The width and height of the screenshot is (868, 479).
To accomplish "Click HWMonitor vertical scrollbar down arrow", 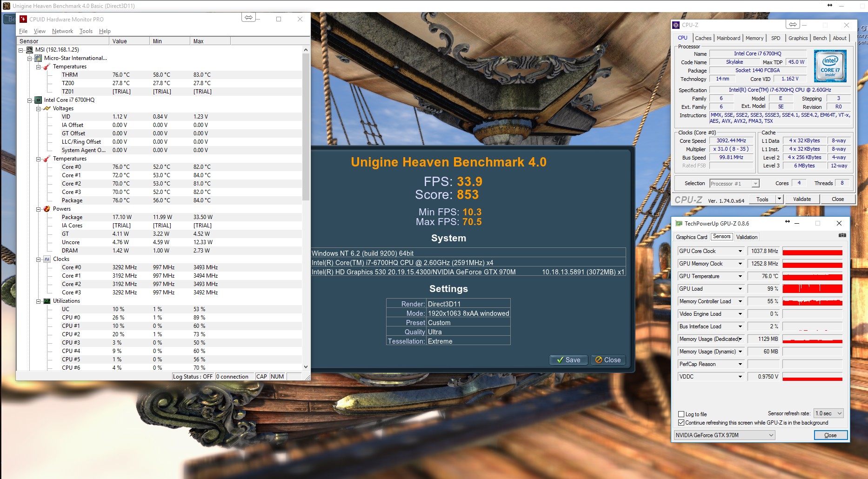I will (x=306, y=367).
